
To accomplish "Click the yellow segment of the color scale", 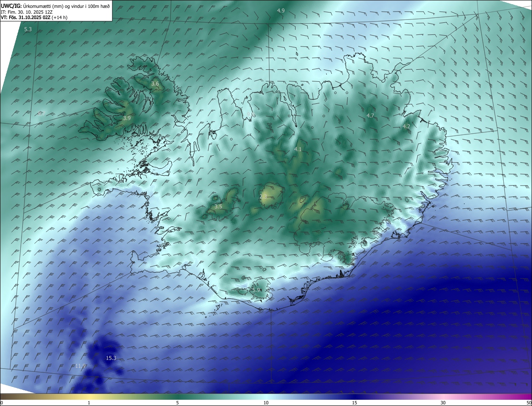I will [x=89, y=397].
